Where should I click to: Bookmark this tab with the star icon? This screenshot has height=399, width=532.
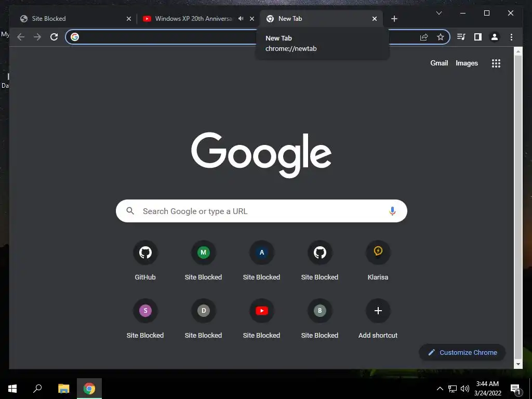click(x=441, y=37)
